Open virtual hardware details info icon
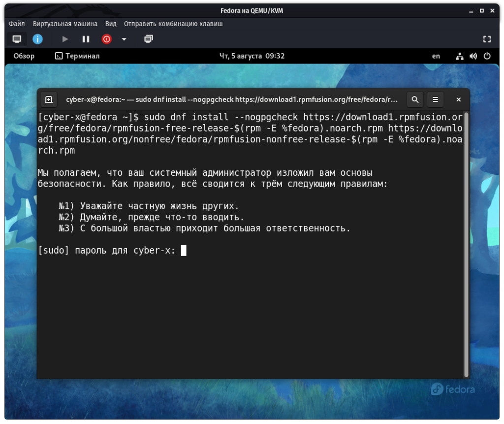Image resolution: width=504 pixels, height=424 pixels. pos(37,39)
